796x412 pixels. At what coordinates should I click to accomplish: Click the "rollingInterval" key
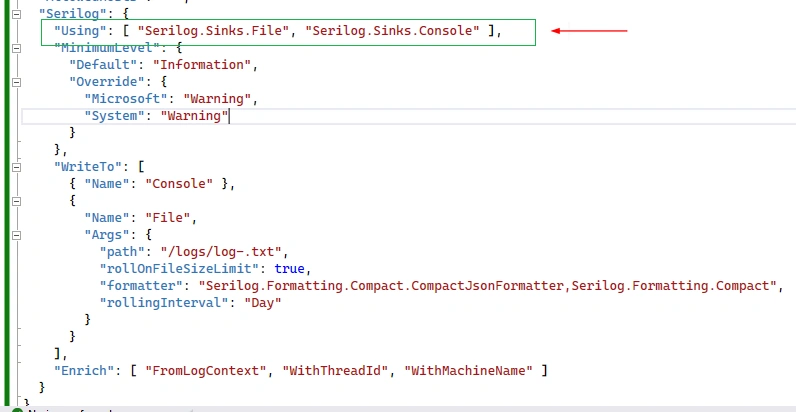(x=164, y=303)
